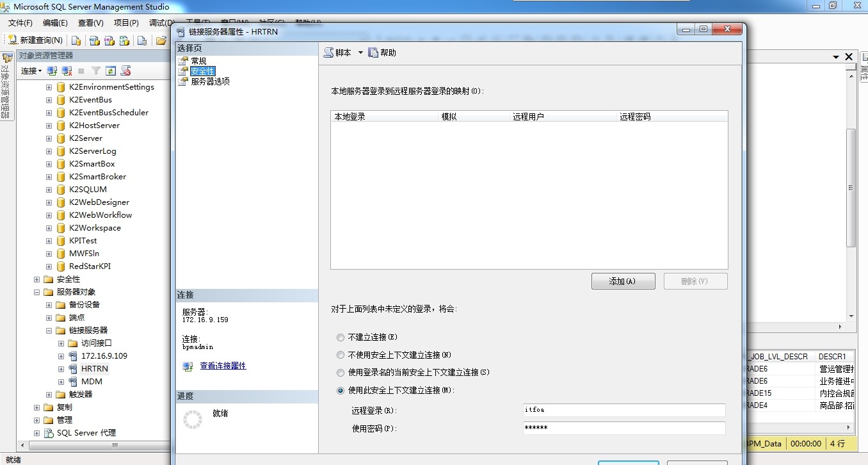Select the KPITest database tree item

pos(83,240)
